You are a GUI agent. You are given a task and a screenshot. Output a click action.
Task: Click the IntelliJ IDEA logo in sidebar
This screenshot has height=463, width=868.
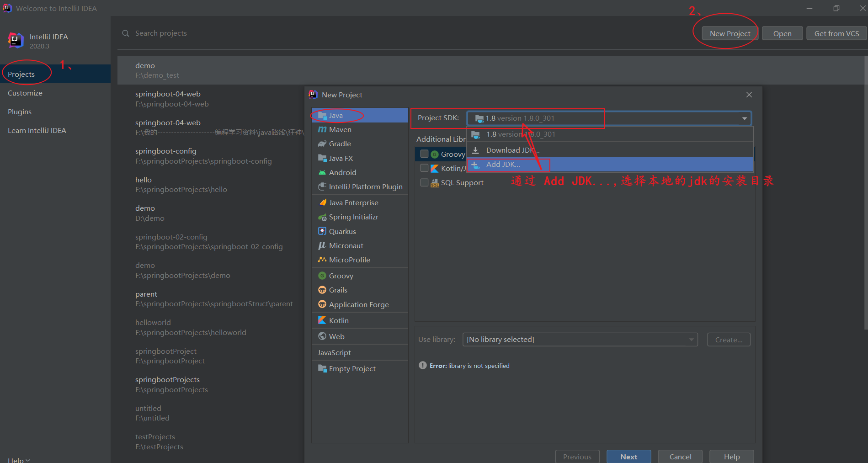pos(16,40)
